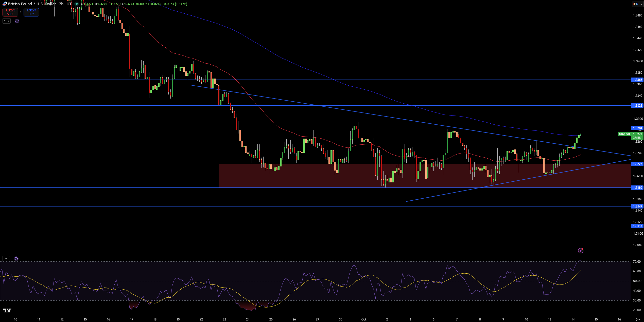Viewport: 644px width, 322px height.
Task: Click the GBP/USD flag symbol logo
Action: [x=5, y=4]
